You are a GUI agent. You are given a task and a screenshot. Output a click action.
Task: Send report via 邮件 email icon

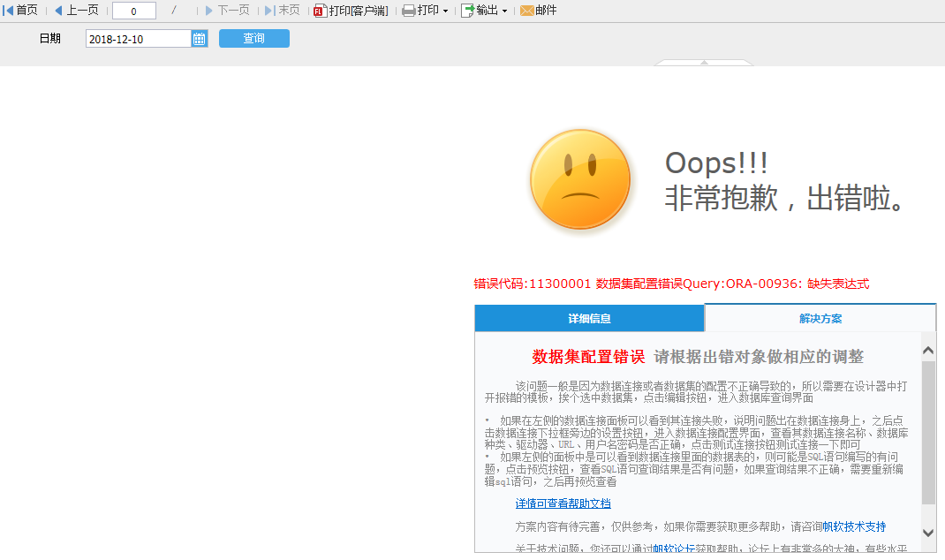pyautogui.click(x=526, y=11)
